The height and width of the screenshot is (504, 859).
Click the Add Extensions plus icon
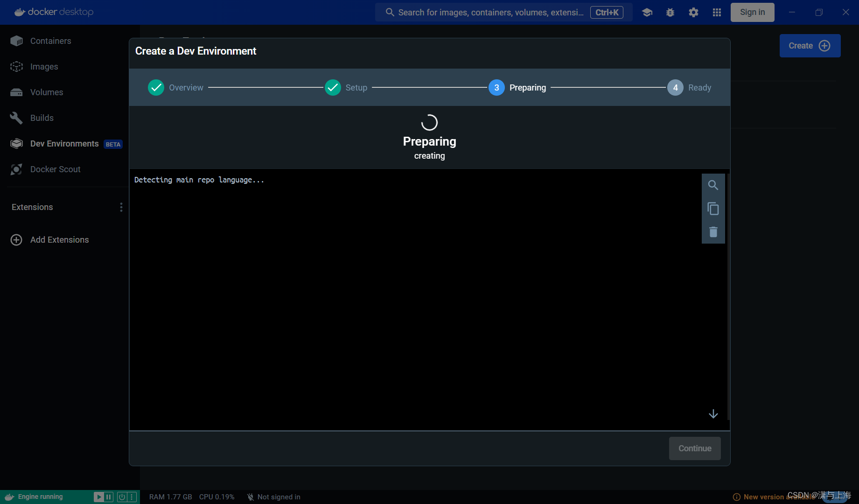pos(16,240)
